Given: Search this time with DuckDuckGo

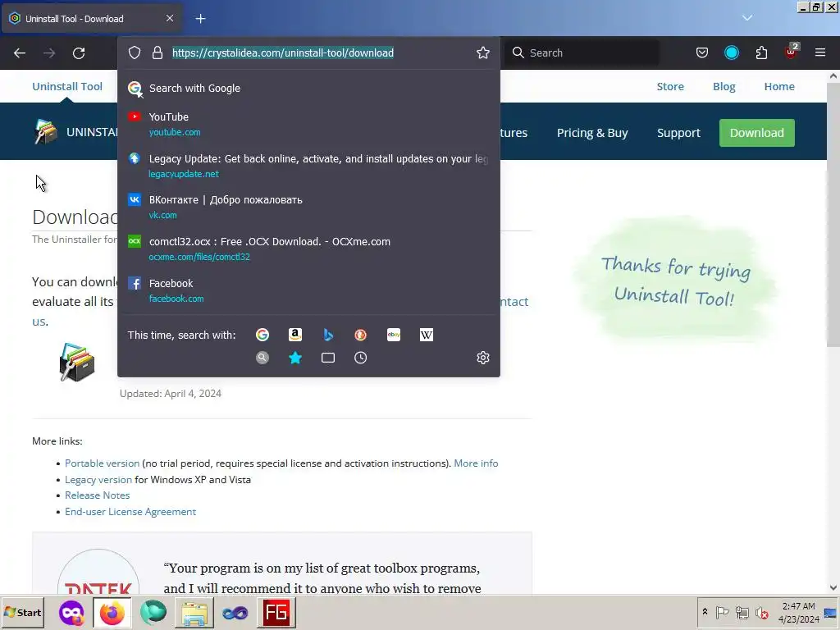Looking at the screenshot, I should 361,335.
